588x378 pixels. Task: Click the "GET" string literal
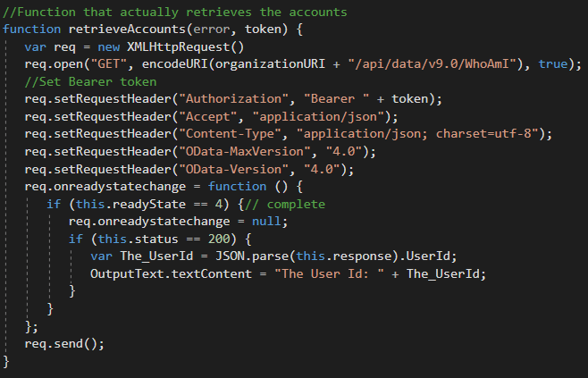109,64
